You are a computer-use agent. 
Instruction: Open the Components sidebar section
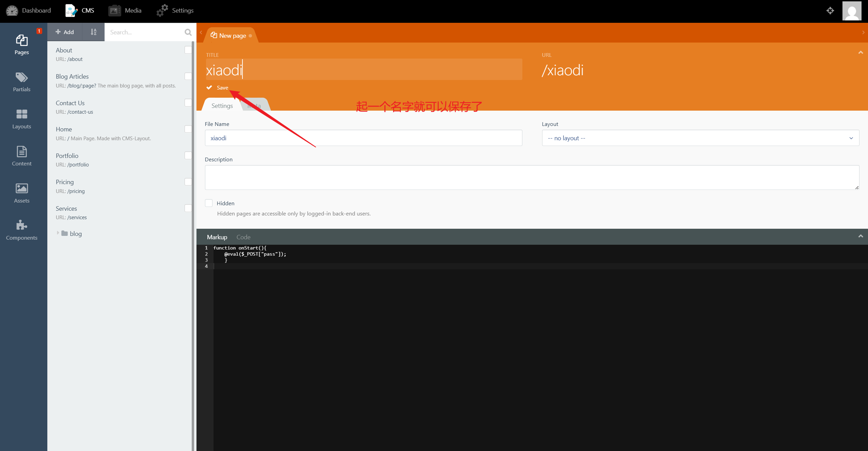21,230
